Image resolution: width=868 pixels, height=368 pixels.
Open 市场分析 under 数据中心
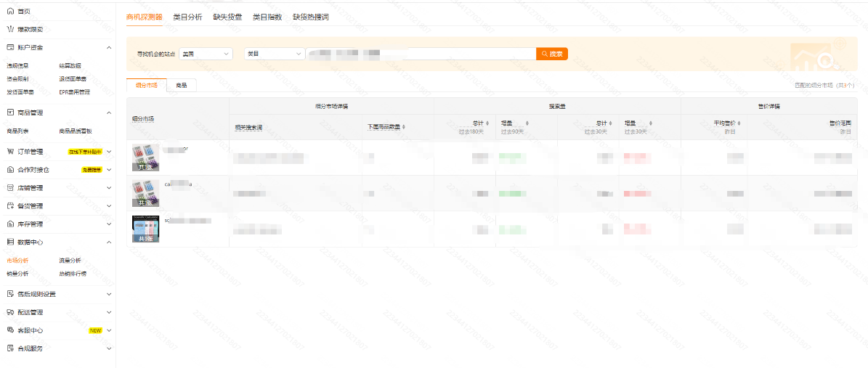(x=17, y=260)
